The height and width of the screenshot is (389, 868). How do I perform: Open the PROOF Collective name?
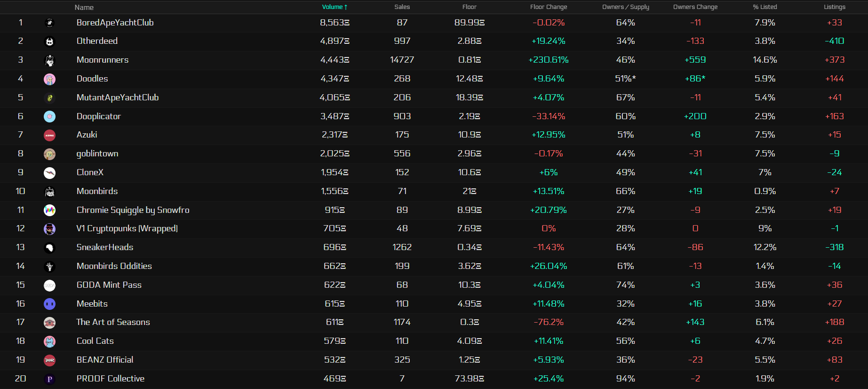click(x=111, y=379)
